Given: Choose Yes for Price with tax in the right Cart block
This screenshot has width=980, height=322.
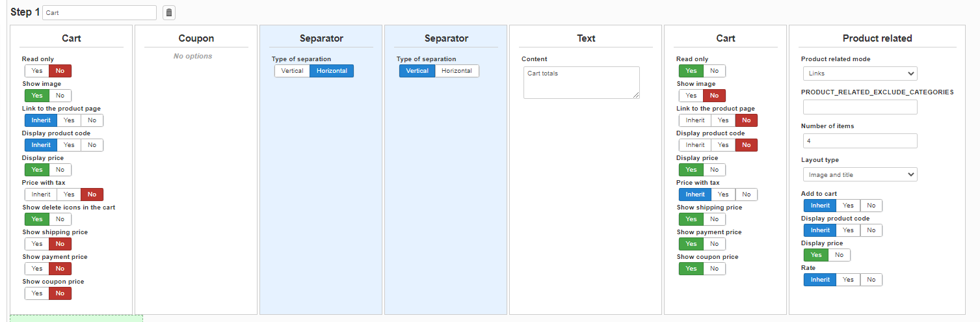Looking at the screenshot, I should [723, 195].
